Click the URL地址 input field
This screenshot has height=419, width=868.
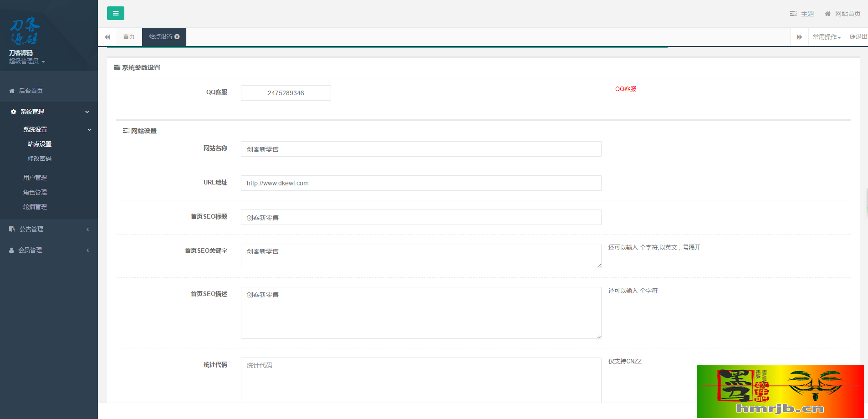421,183
